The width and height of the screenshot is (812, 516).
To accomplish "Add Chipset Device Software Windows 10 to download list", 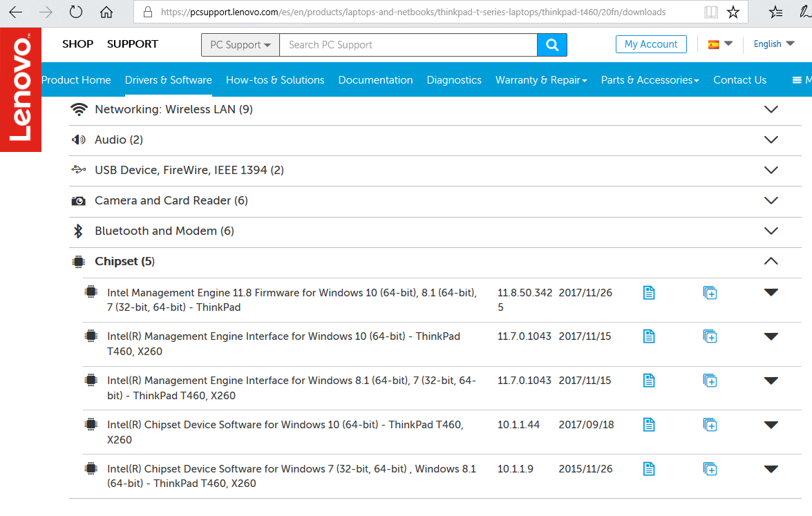I will (x=710, y=425).
